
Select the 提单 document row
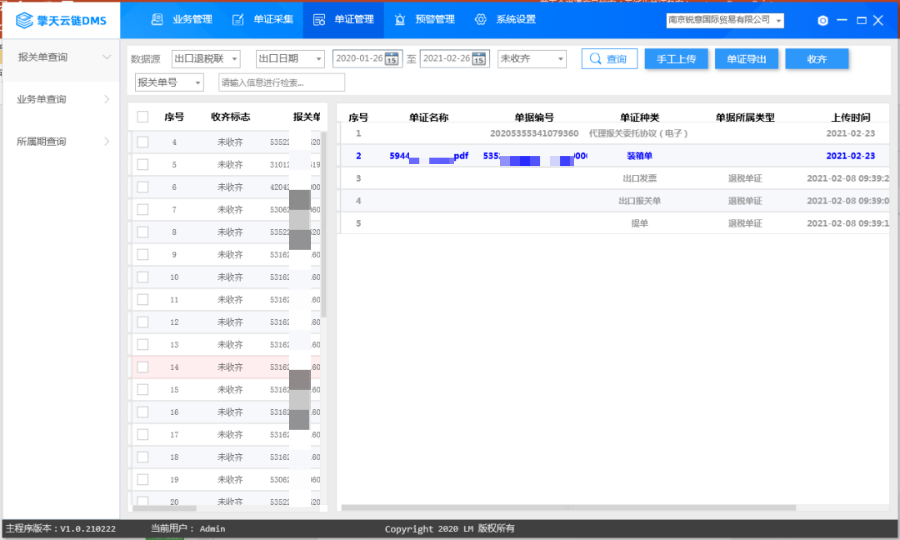(614, 223)
